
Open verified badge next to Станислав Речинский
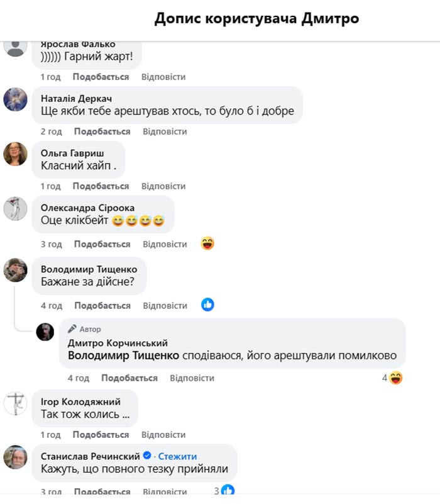(x=147, y=456)
